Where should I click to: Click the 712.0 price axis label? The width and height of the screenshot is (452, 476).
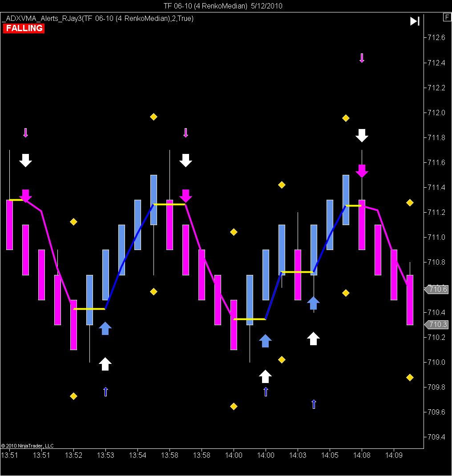click(x=436, y=113)
